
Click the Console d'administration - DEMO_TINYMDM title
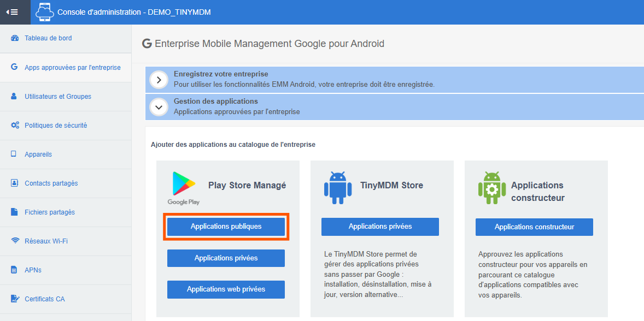tap(134, 12)
